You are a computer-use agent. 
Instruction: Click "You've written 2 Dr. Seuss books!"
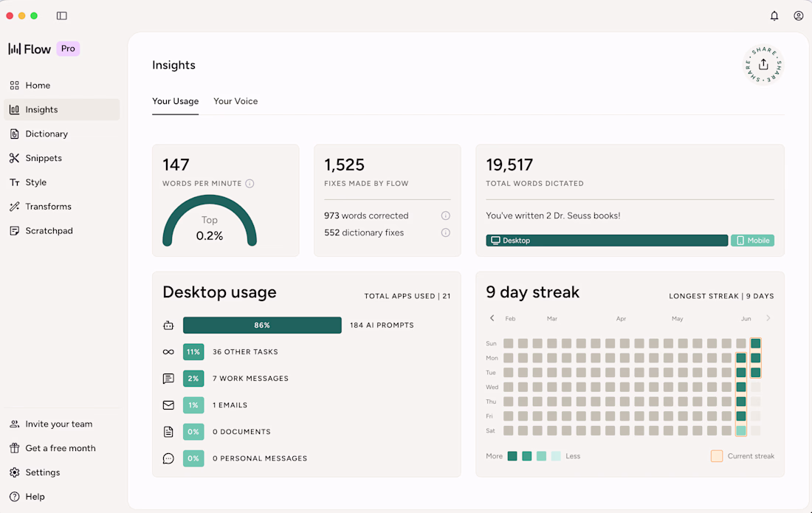[553, 216]
